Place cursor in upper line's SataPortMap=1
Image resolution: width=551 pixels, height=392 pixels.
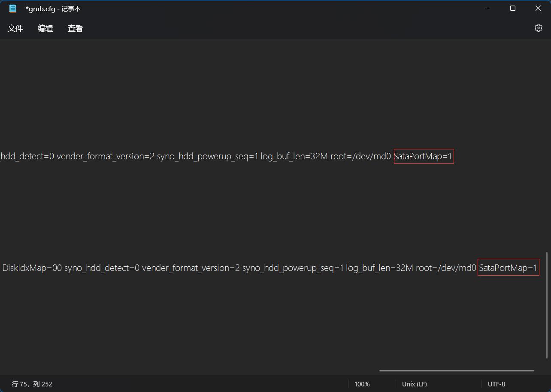pyautogui.click(x=423, y=156)
